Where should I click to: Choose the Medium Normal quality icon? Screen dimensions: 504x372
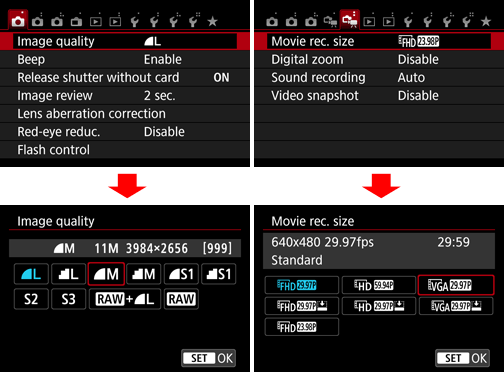144,274
